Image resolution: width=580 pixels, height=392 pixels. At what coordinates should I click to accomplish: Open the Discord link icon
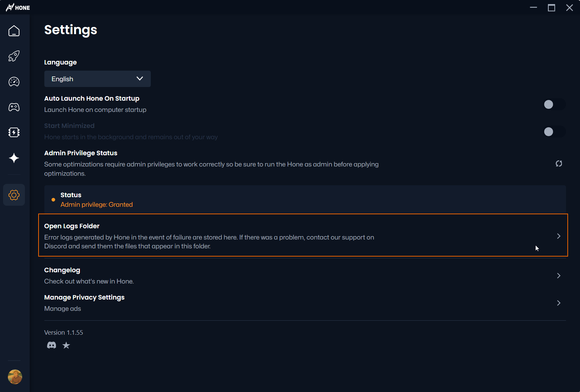click(x=52, y=345)
